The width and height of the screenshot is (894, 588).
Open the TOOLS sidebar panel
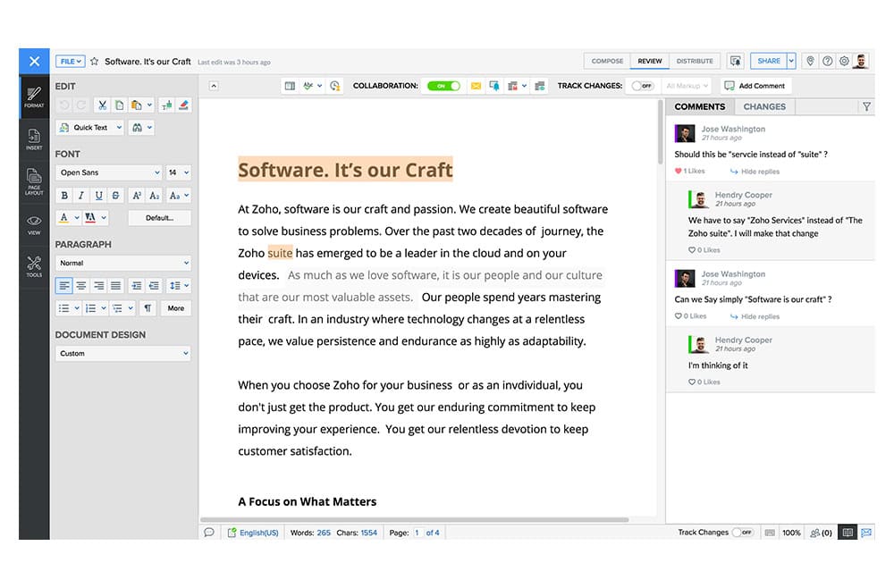click(34, 266)
